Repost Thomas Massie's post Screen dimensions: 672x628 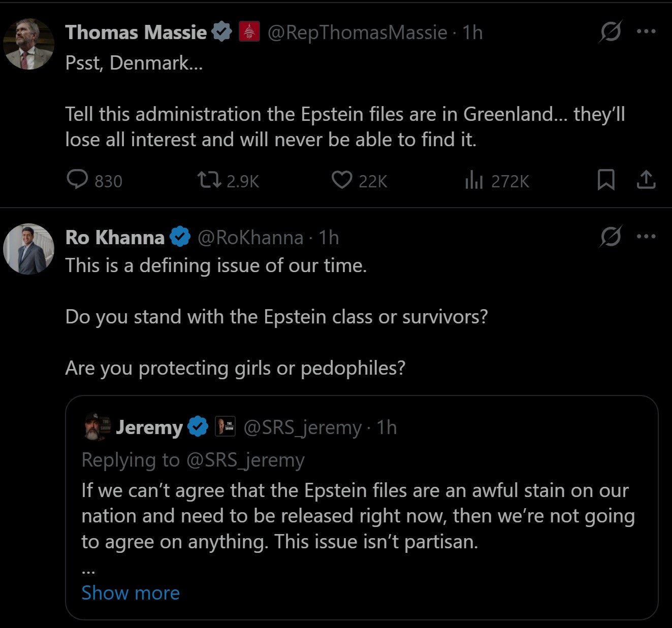[209, 180]
